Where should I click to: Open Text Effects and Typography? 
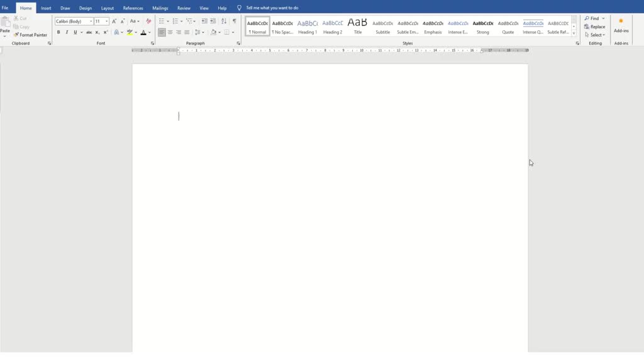tap(116, 32)
